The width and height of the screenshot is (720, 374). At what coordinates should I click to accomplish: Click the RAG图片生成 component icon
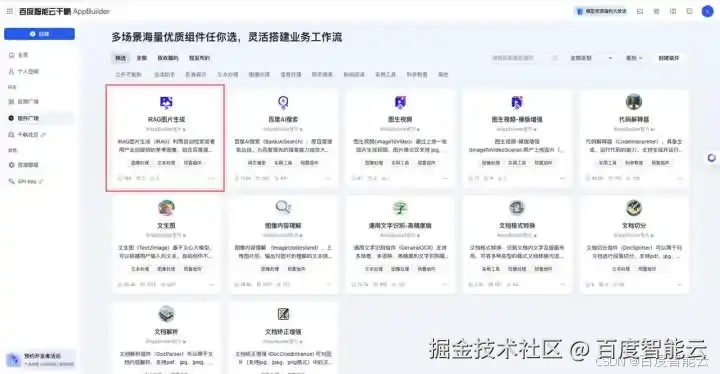pyautogui.click(x=166, y=102)
